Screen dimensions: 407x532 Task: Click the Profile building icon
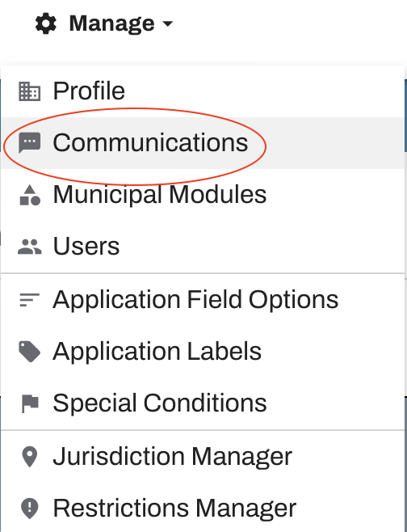point(30,91)
